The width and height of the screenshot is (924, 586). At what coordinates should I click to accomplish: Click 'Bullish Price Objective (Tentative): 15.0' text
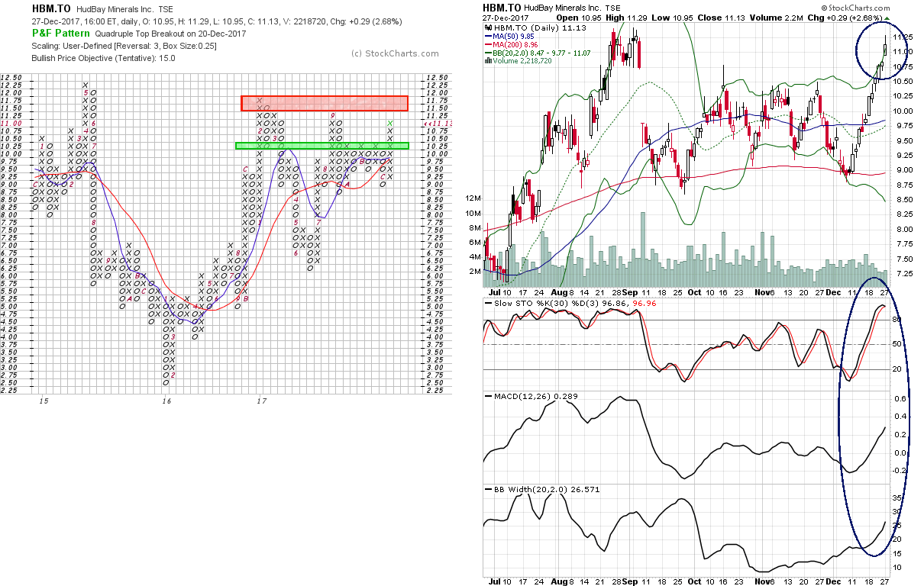[104, 58]
